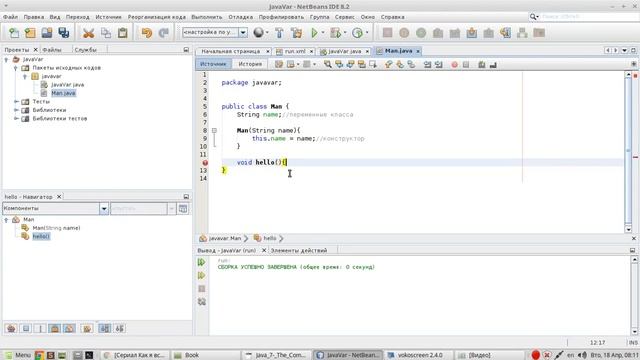Image resolution: width=640 pixels, height=360 pixels.
Task: Click the Shift Line Right icon in editor toolbar
Action: pyautogui.click(x=439, y=64)
